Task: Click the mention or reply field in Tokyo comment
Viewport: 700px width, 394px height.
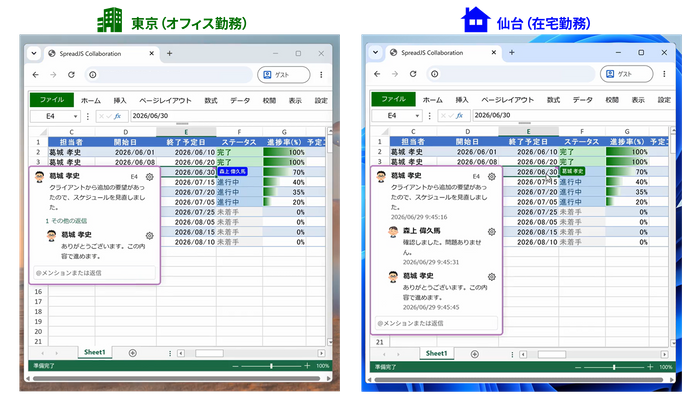Action: pyautogui.click(x=95, y=273)
